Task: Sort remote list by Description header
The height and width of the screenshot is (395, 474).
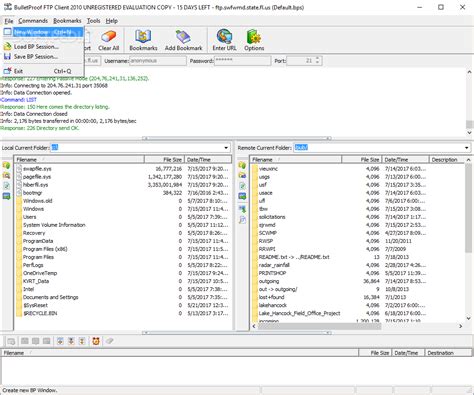Action: click(447, 160)
